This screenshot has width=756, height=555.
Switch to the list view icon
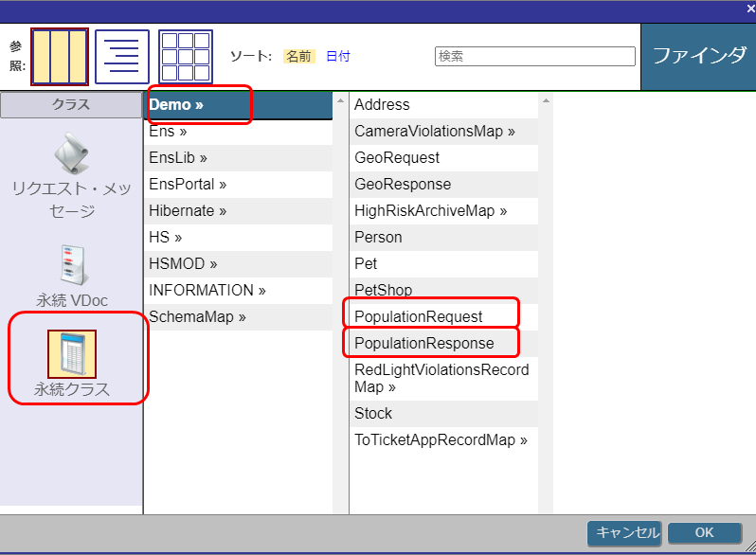coord(122,57)
